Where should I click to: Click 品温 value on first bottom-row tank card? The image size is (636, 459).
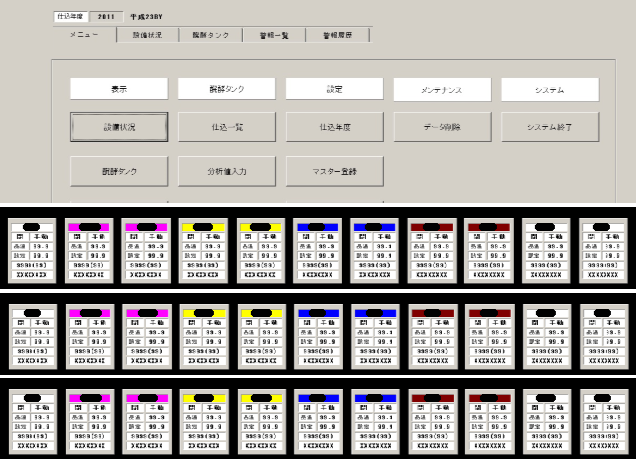42,417
